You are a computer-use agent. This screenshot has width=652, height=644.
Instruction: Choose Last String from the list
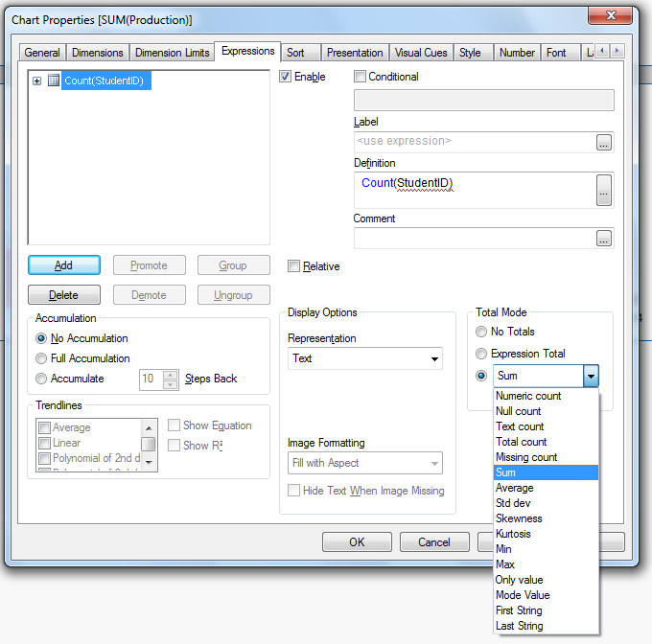click(546, 626)
